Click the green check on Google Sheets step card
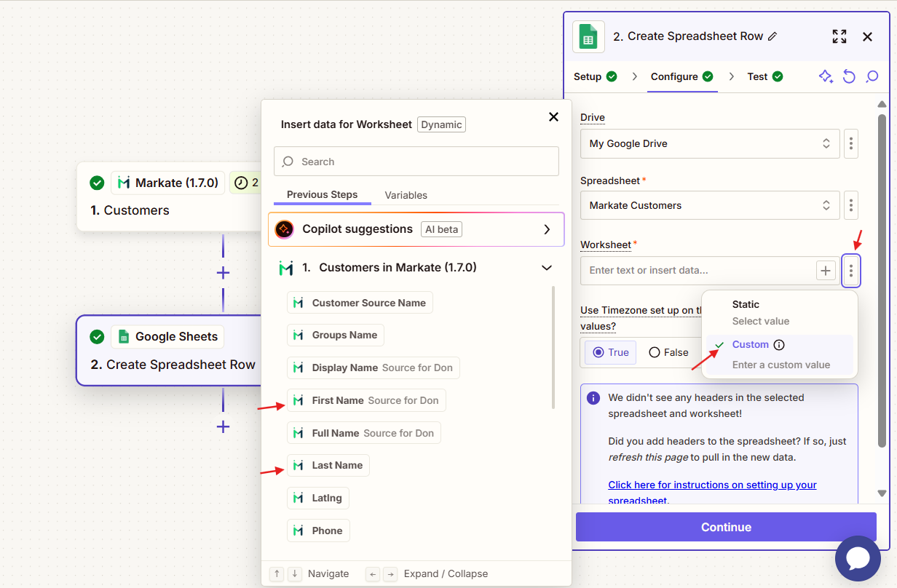 click(97, 336)
